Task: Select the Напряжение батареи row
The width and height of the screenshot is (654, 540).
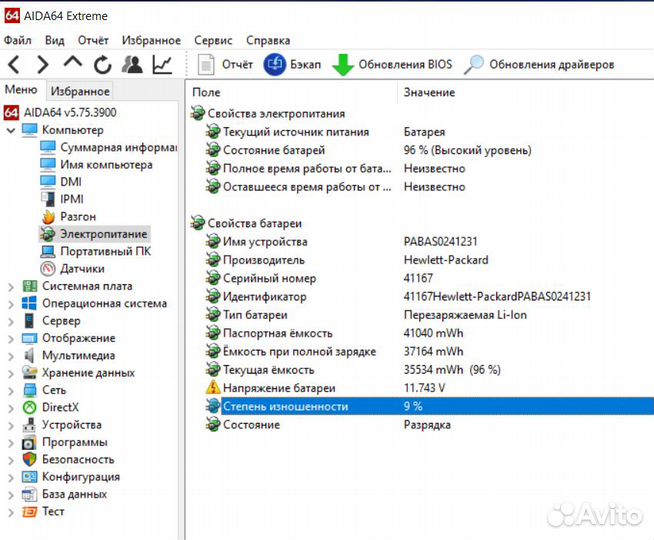Action: 279,388
